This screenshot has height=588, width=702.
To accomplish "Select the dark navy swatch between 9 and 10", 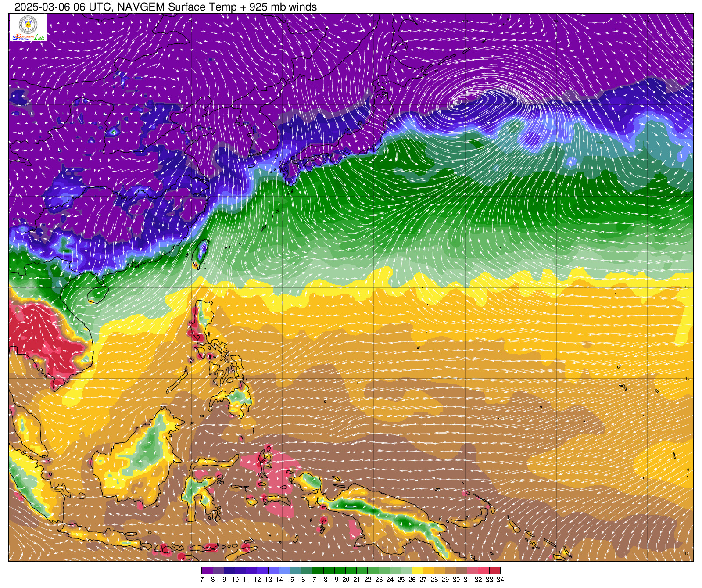I will 229,571.
